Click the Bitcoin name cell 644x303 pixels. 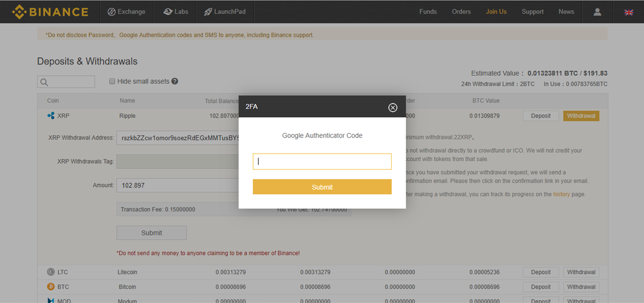[127, 287]
